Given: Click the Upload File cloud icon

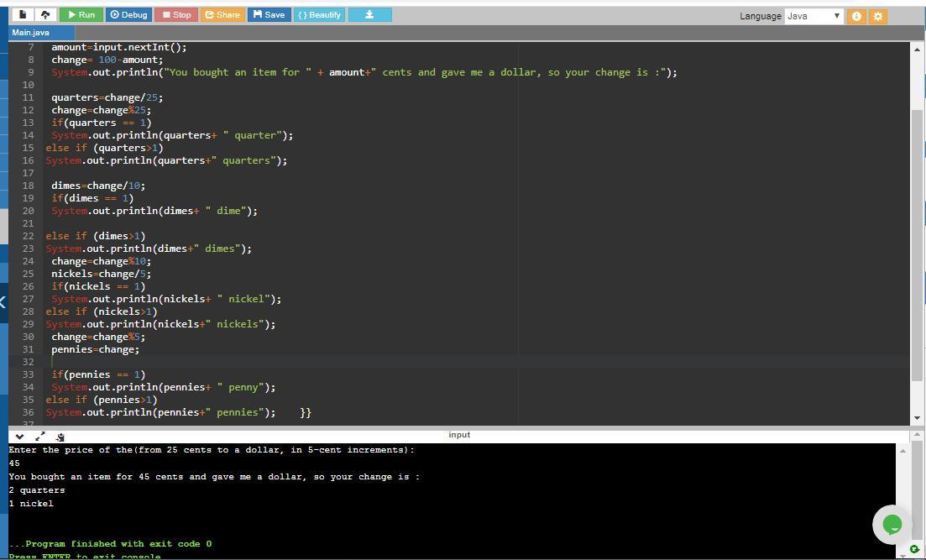Looking at the screenshot, I should pyautogui.click(x=45, y=15).
